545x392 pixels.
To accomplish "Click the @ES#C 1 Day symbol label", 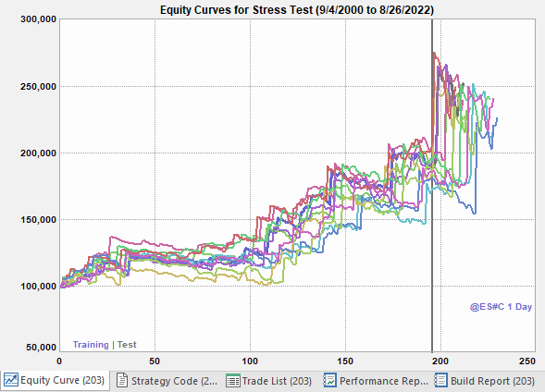I will pyautogui.click(x=501, y=307).
